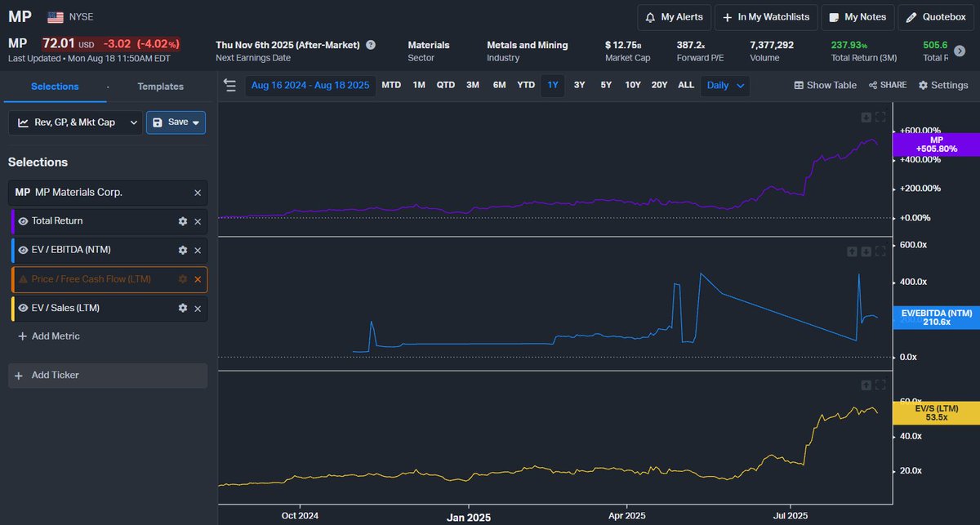Screen dimensions: 980x525
Task: Toggle visibility eye for Total Return
Action: (x=23, y=220)
